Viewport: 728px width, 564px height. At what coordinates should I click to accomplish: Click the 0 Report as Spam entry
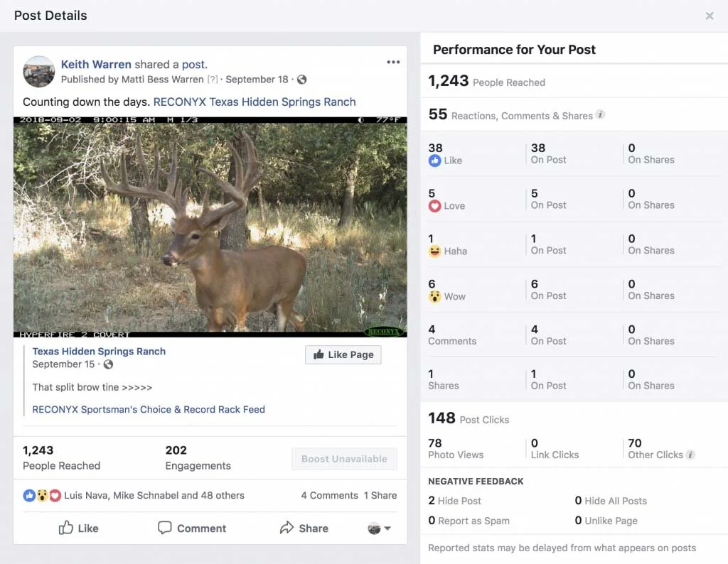tap(469, 521)
